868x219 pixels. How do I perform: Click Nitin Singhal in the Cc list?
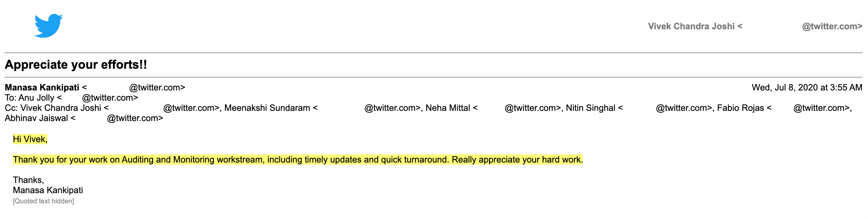[x=590, y=108]
